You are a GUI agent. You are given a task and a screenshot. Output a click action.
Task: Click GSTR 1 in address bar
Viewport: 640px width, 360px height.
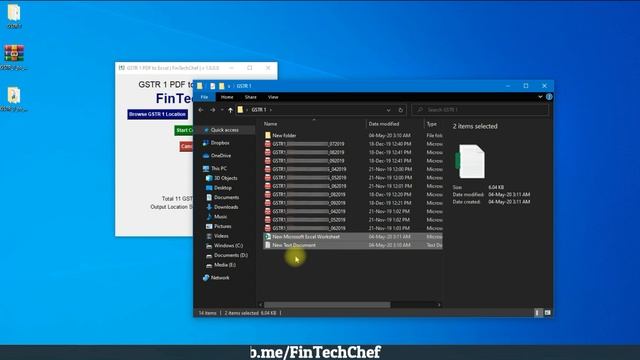pos(259,110)
